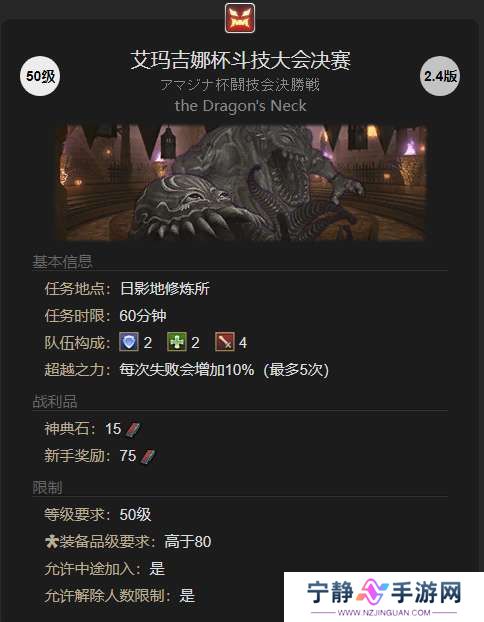Viewport: 484px width, 622px height.
Task: Click the icon before 装备品级要求
Action: pyautogui.click(x=52, y=542)
